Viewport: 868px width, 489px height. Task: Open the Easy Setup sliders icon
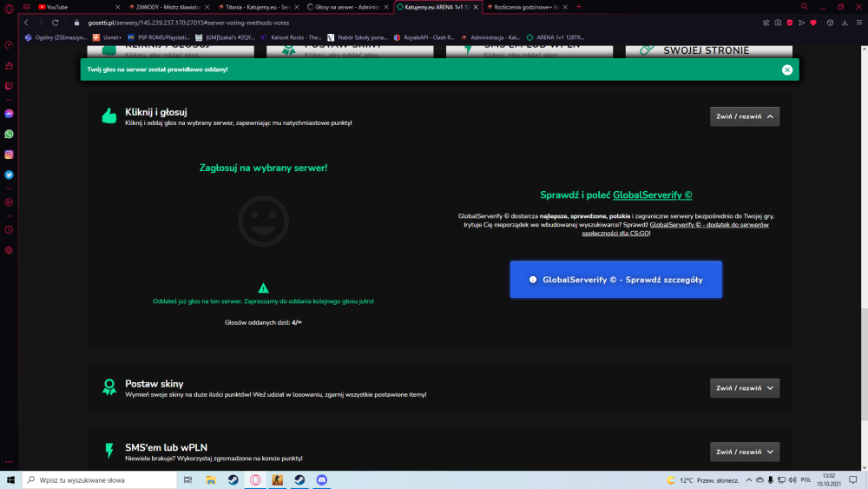click(859, 23)
